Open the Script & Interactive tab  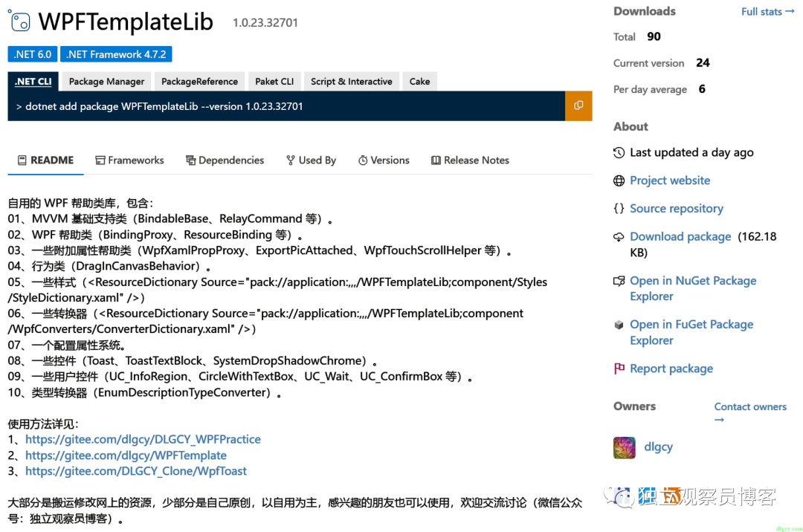pyautogui.click(x=351, y=81)
